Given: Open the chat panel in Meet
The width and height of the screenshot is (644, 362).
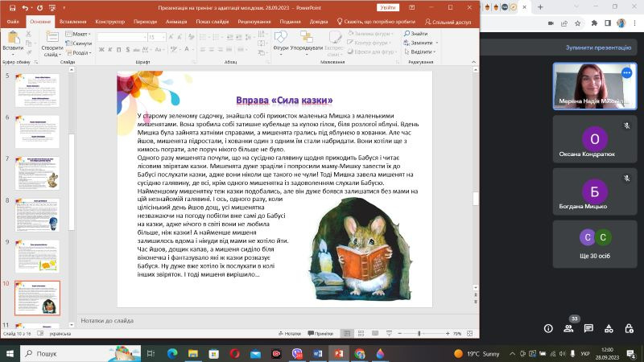Looking at the screenshot, I should click(x=588, y=328).
